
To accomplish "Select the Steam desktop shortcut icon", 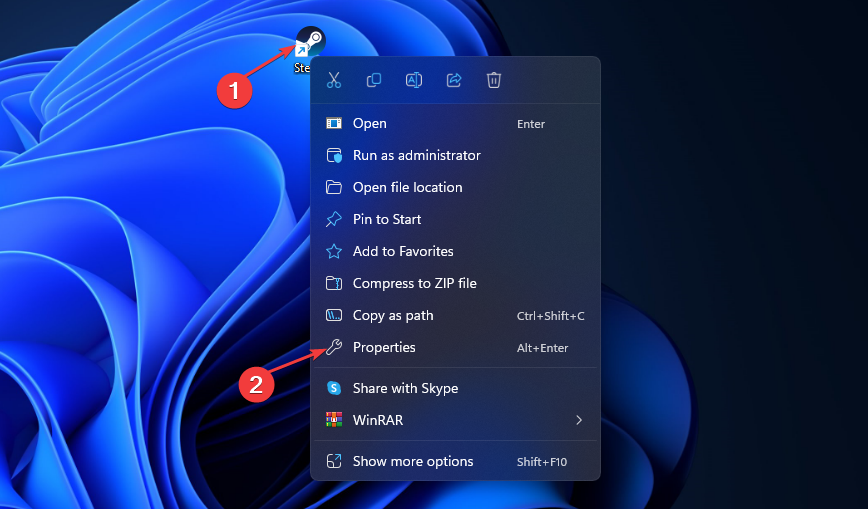I will tap(310, 42).
